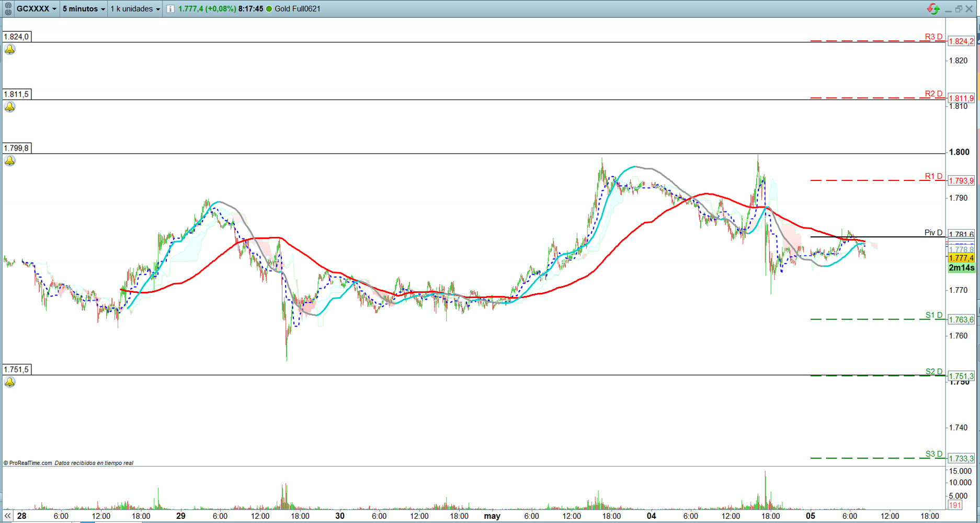Viewport: 980px width, 523px height.
Task: Click the green real-time status dot
Action: (x=269, y=9)
